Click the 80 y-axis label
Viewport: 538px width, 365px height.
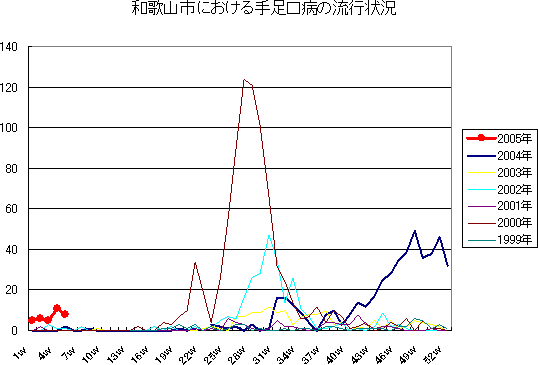(11, 168)
